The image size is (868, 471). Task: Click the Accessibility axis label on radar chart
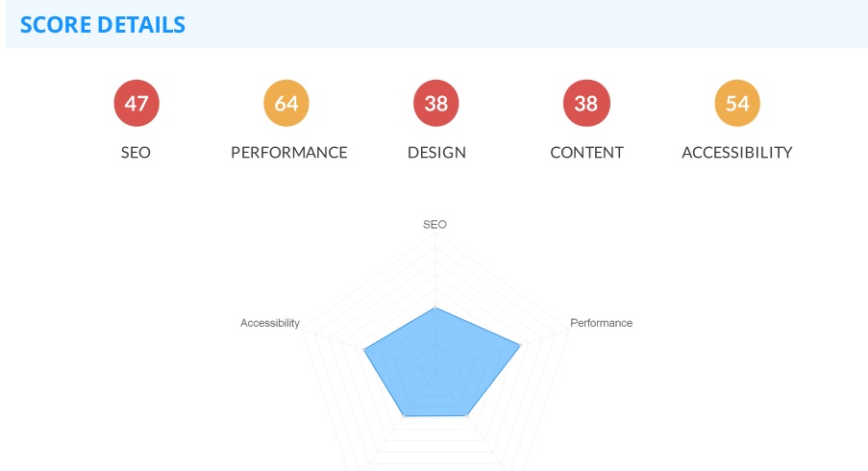click(270, 323)
